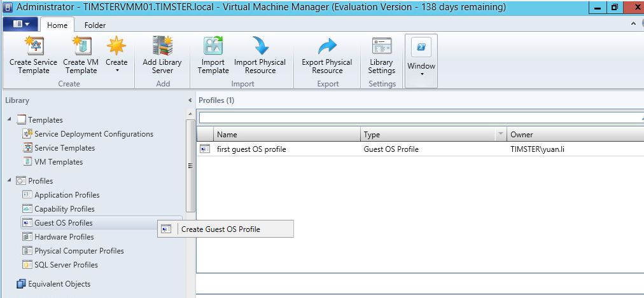644x298 pixels.
Task: Select Service Deployment Configurations icon
Action: [27, 133]
